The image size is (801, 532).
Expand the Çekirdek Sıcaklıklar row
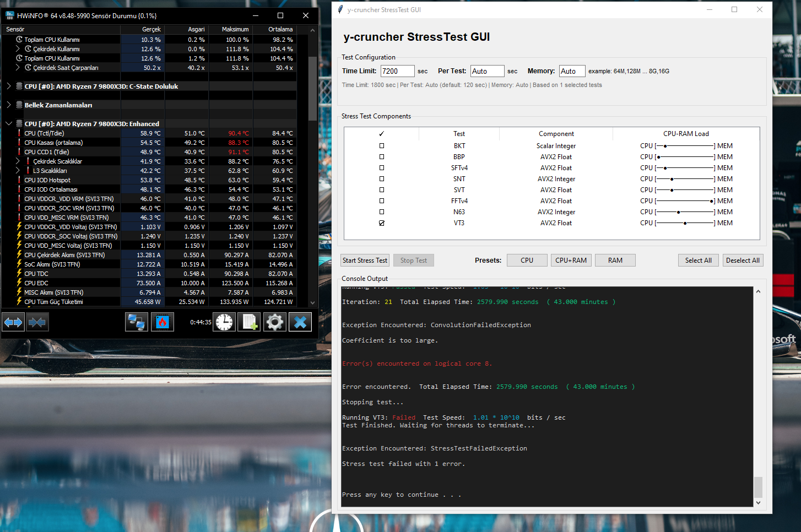coord(18,161)
